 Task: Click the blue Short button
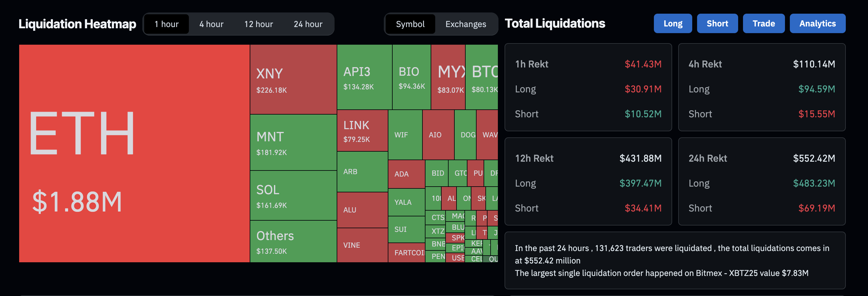coord(717,24)
